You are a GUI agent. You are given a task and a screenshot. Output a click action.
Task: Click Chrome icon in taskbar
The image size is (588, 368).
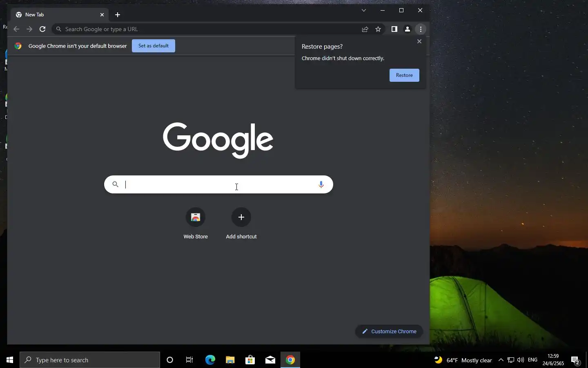pyautogui.click(x=290, y=360)
